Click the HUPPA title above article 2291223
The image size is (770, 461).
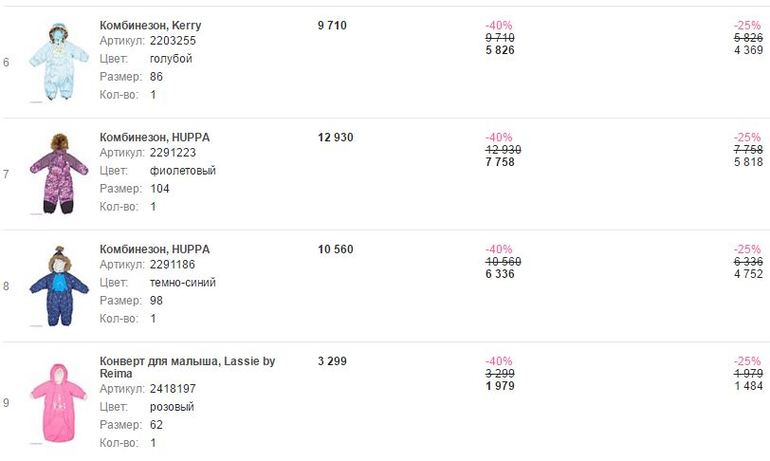click(x=155, y=137)
